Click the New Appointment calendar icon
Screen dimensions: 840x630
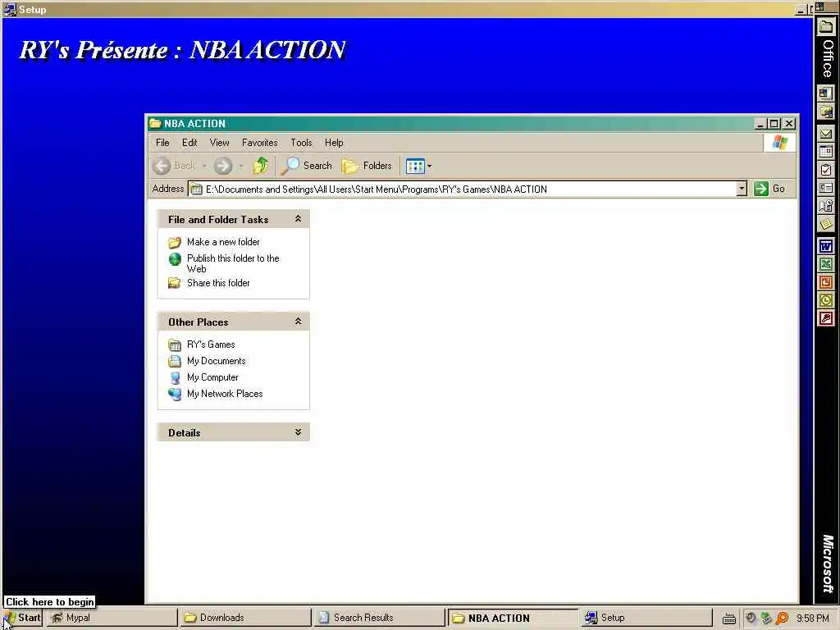826,152
